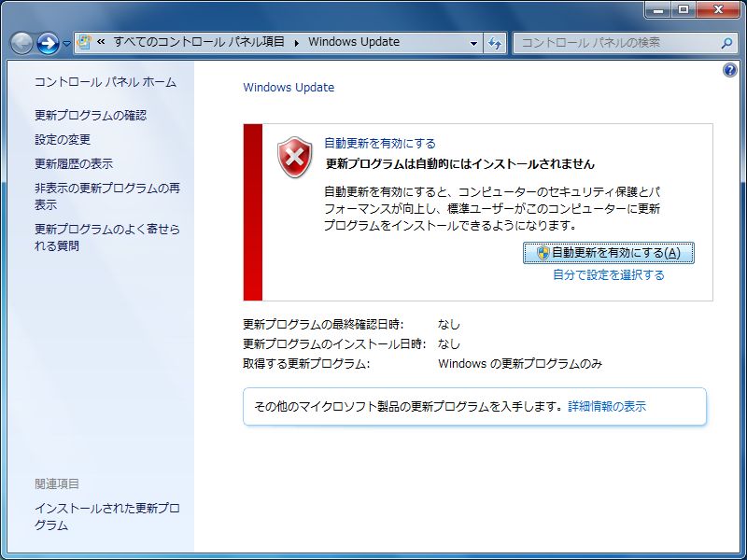Click the back navigation arrow

coord(21,43)
